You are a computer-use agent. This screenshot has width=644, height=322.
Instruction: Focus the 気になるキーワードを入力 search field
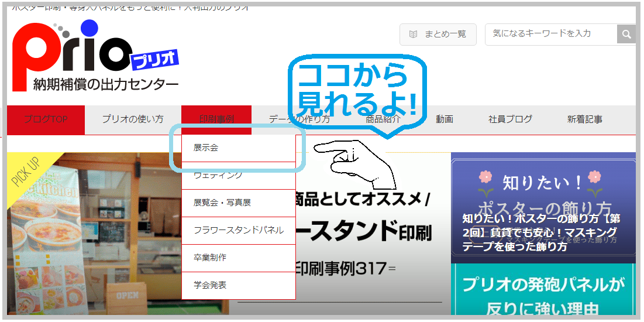point(551,34)
